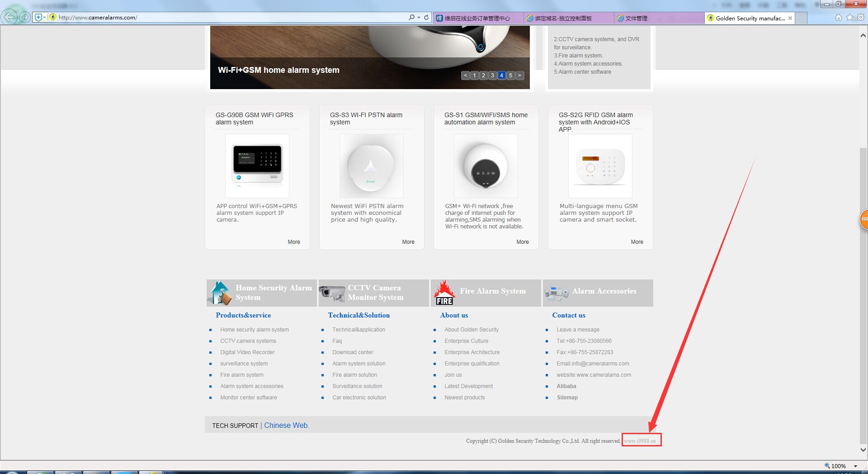This screenshot has height=474, width=868.
Task: Select slide 1 in the slideshow pager
Action: [x=474, y=76]
